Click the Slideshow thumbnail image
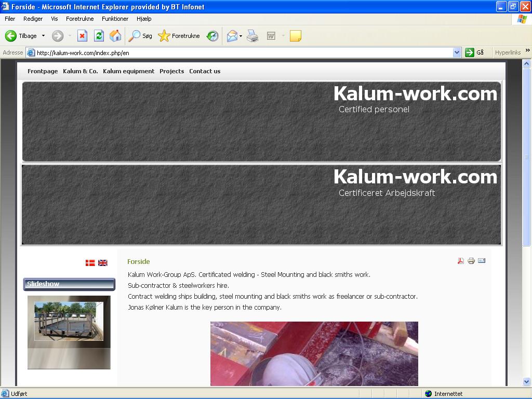532x399 pixels. coord(69,332)
